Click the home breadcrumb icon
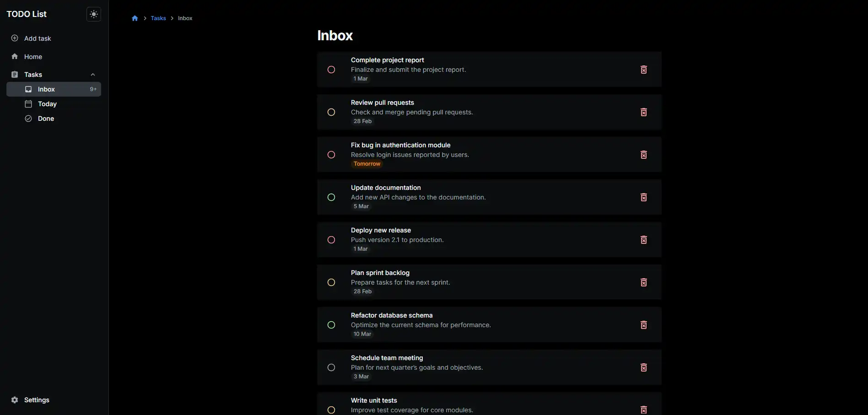 point(135,18)
